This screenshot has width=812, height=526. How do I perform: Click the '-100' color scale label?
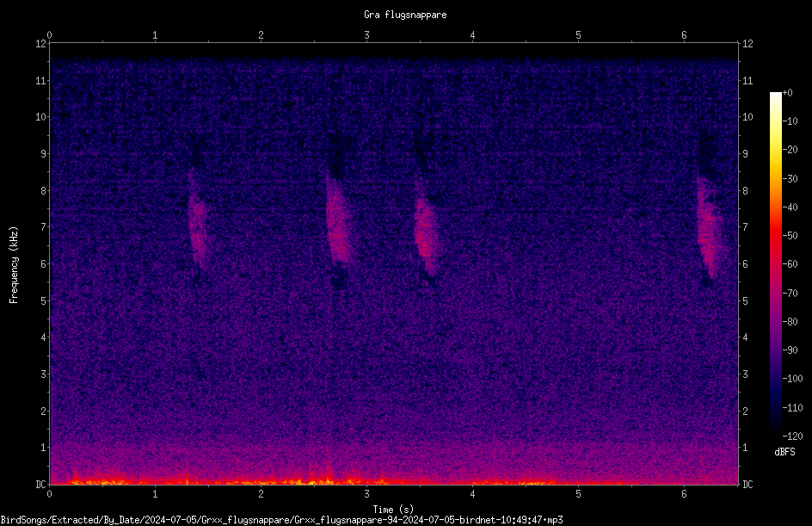pyautogui.click(x=792, y=379)
